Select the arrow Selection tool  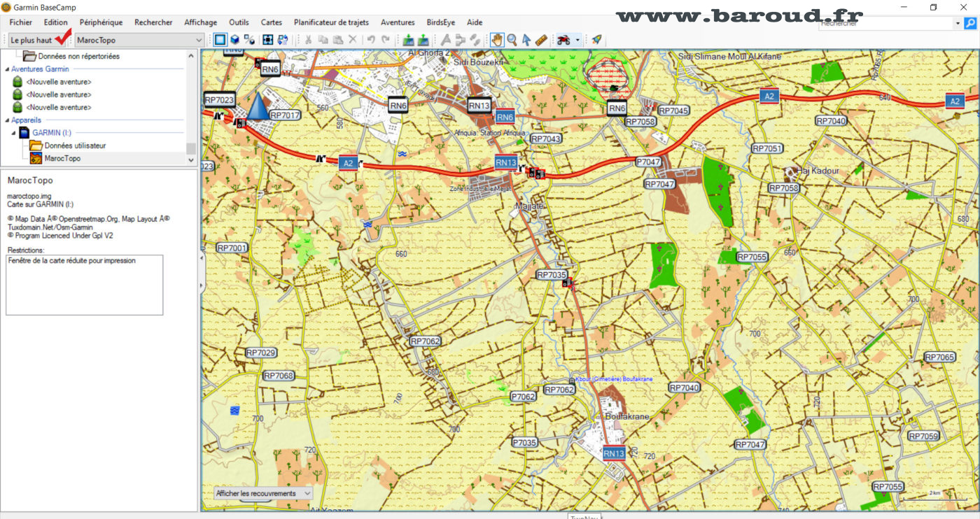tap(526, 40)
